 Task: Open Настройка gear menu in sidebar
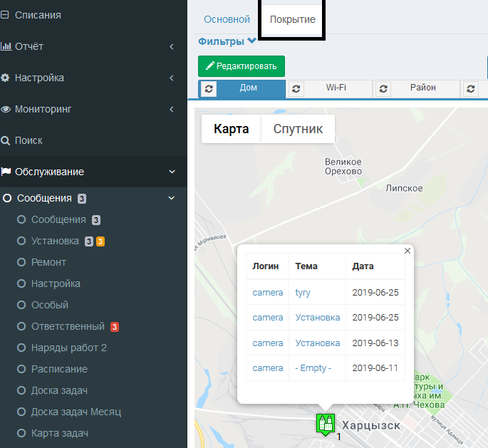point(39,78)
